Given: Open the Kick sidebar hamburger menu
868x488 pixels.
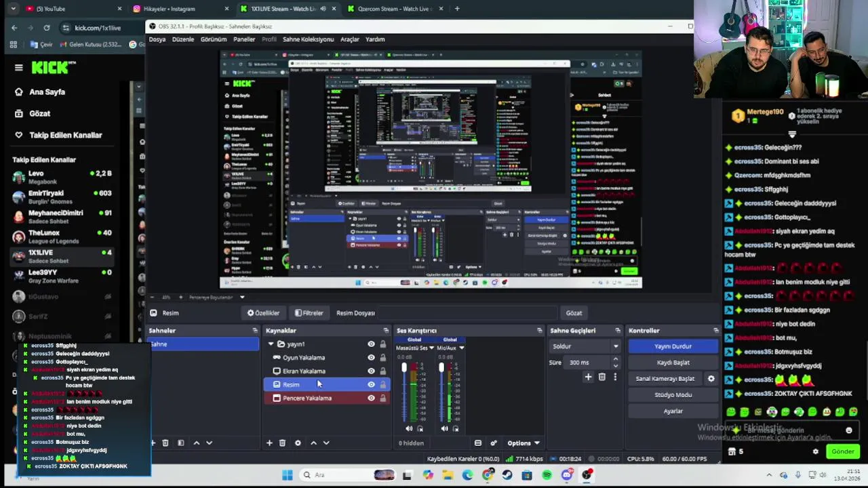Looking at the screenshot, I should [x=19, y=68].
